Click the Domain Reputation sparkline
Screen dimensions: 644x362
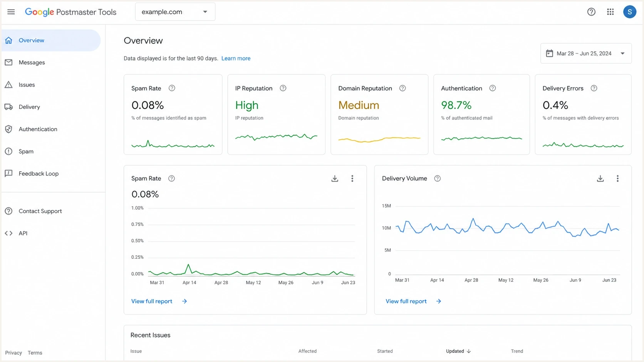pos(379,139)
